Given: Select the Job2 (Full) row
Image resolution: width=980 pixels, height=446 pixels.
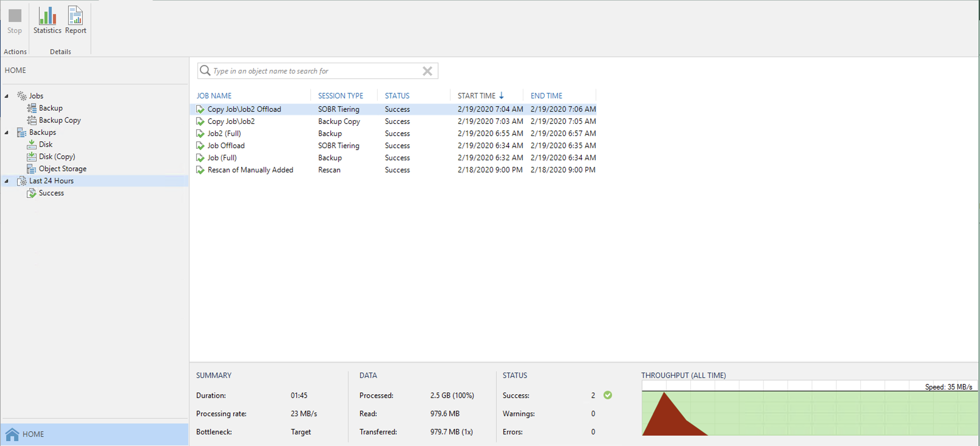Looking at the screenshot, I should [x=393, y=134].
